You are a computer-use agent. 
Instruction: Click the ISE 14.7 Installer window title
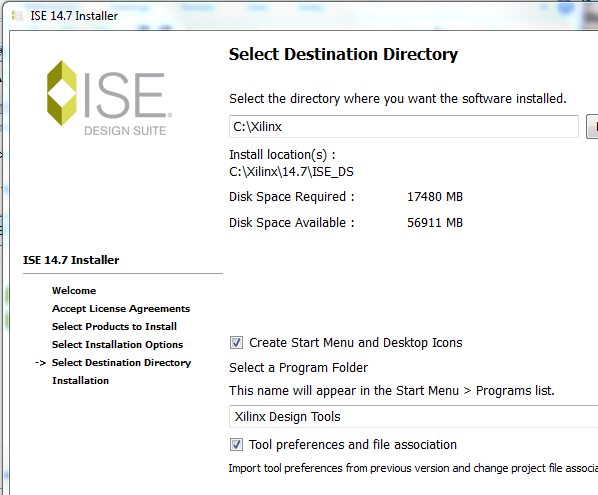(x=74, y=16)
